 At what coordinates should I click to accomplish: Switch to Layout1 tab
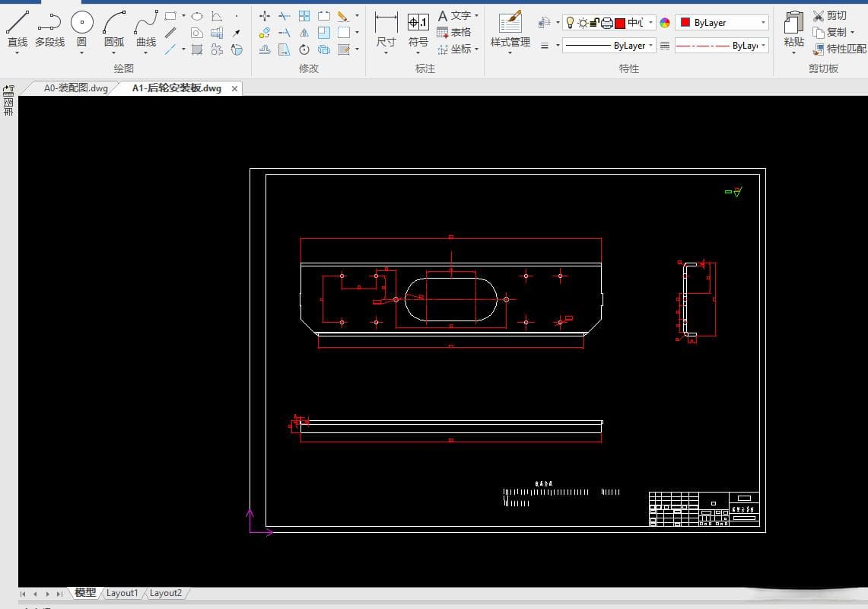point(122,593)
